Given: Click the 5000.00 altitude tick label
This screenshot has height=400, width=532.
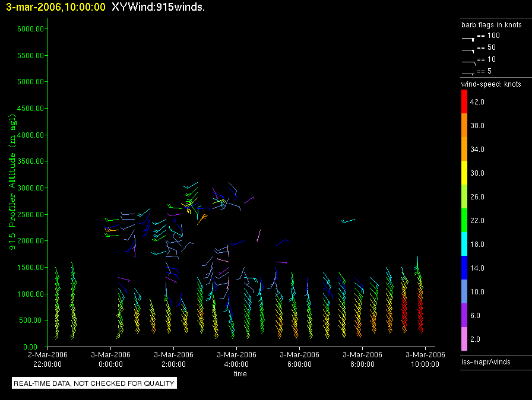Looking at the screenshot, I should click(30, 82).
